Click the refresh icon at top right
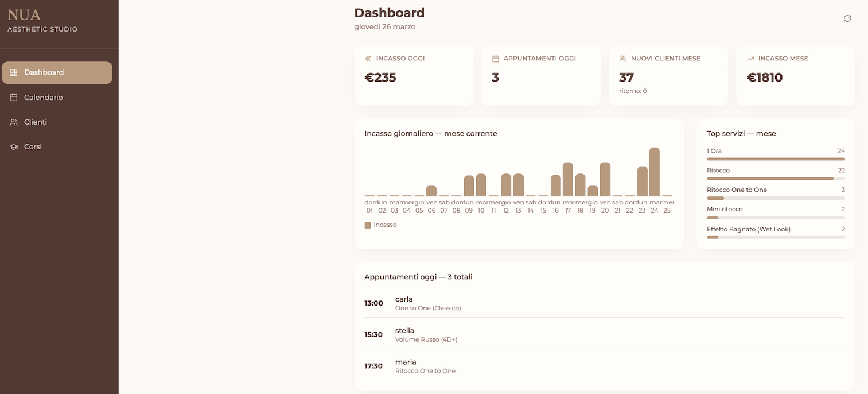Image resolution: width=868 pixels, height=394 pixels. [x=847, y=18]
